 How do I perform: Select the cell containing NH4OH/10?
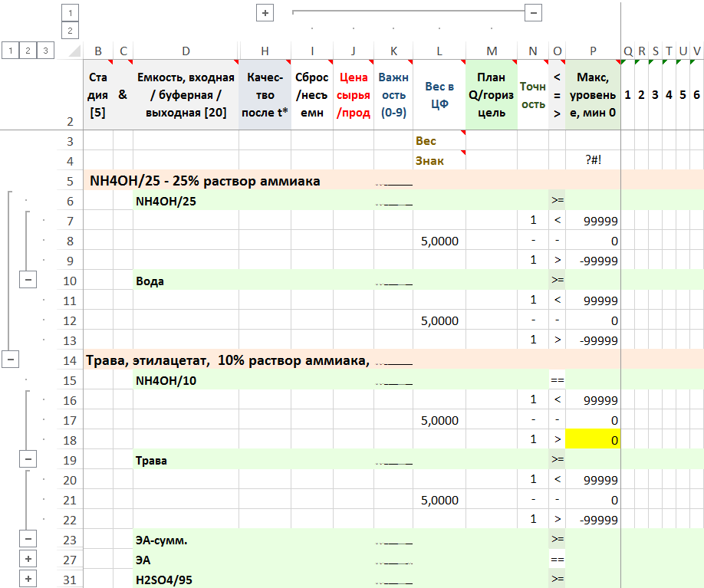click(186, 380)
